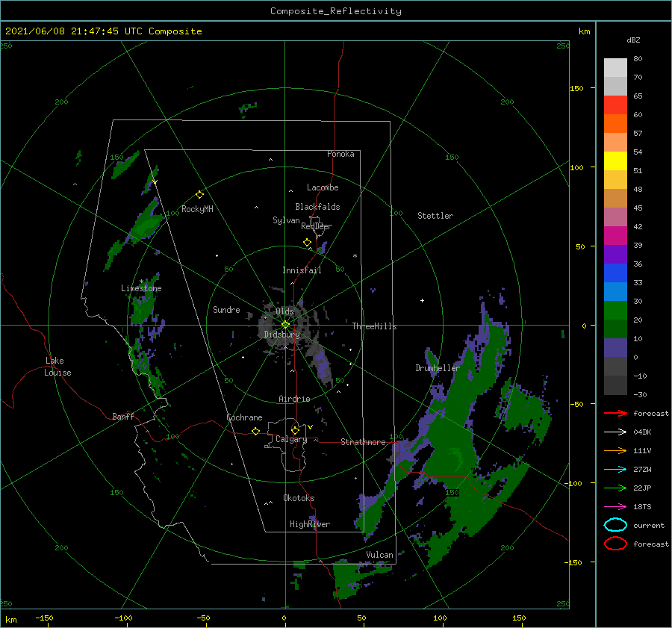Viewport: 672px width, 628px height.
Task: Click the Vulcan label
Action: click(380, 555)
